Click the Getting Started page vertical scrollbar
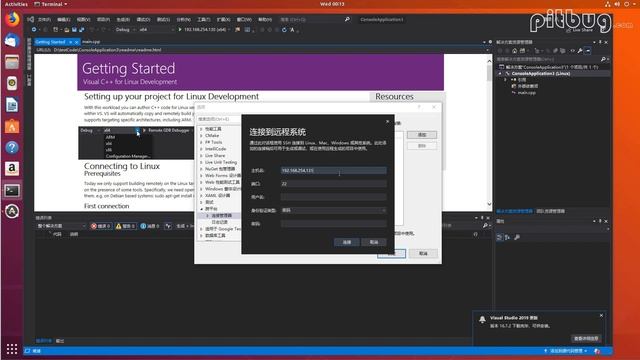Image resolution: width=640 pixels, height=360 pixels. point(489,133)
